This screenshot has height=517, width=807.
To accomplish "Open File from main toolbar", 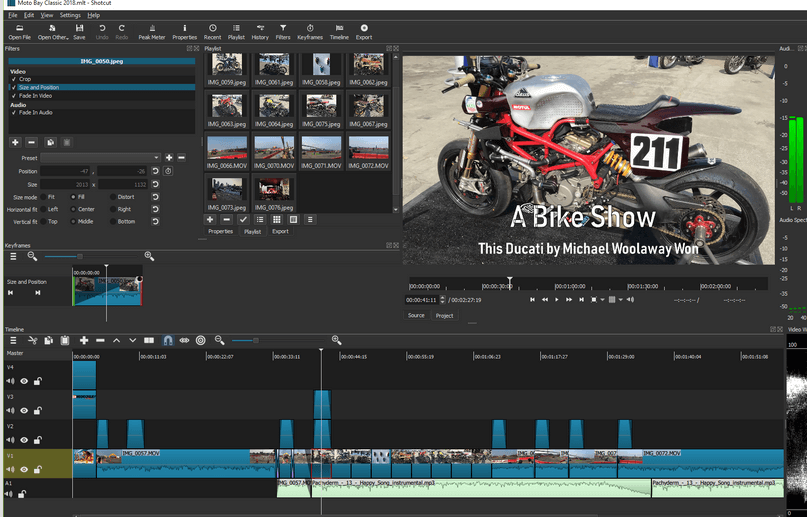I will [x=20, y=32].
